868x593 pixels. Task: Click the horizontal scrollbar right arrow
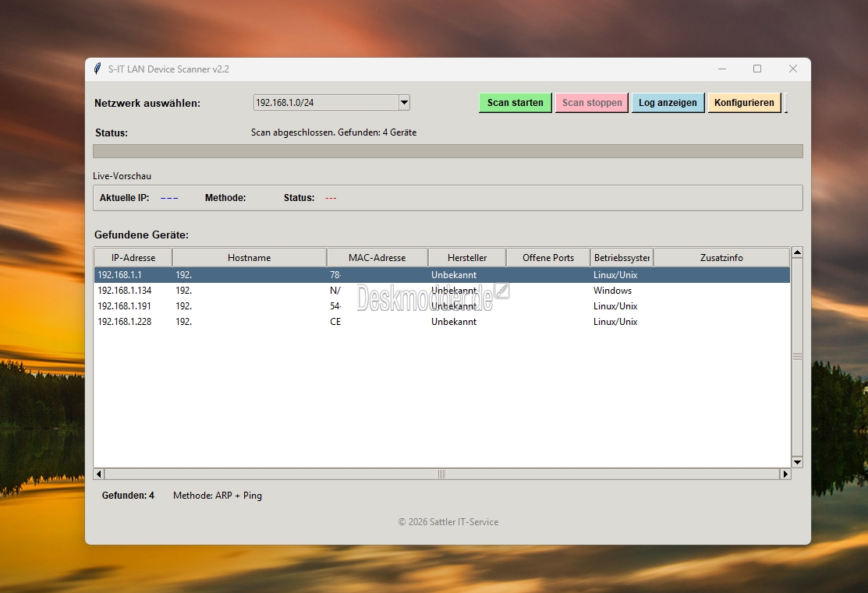point(785,474)
